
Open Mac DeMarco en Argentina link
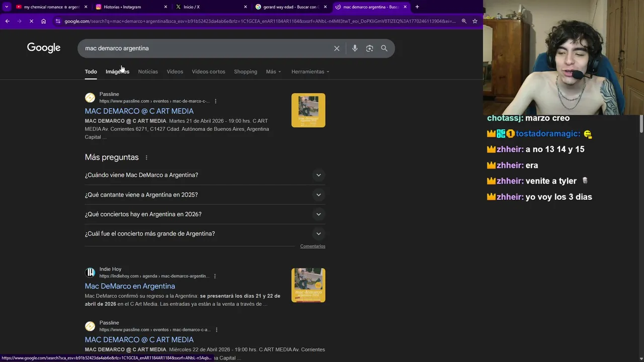[x=130, y=286]
